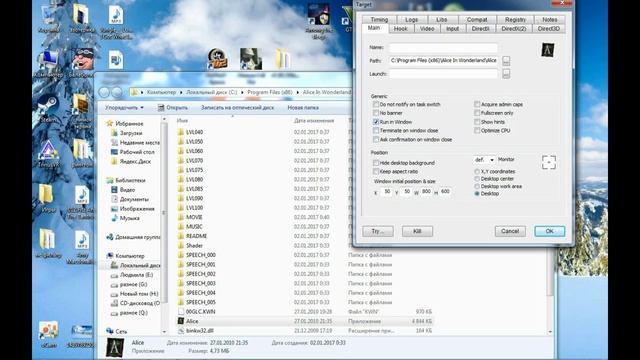640x360 pixels.
Task: Click inside the Path input field
Action: [x=443, y=61]
